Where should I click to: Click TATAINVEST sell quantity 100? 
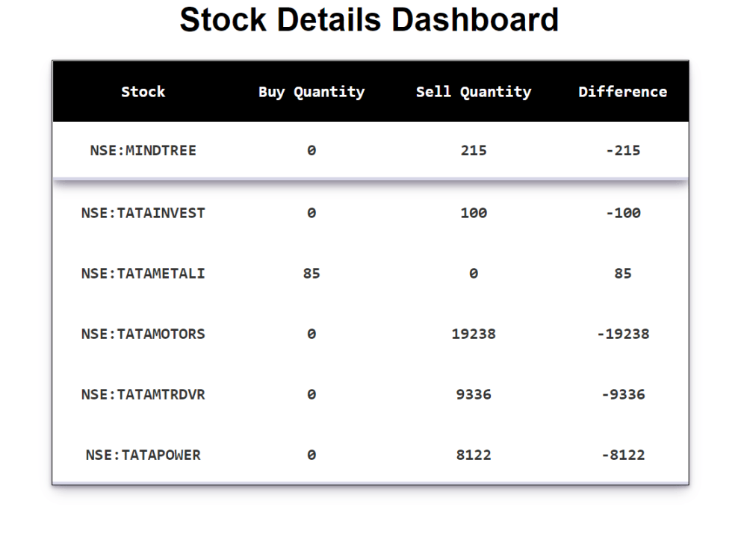pos(474,213)
